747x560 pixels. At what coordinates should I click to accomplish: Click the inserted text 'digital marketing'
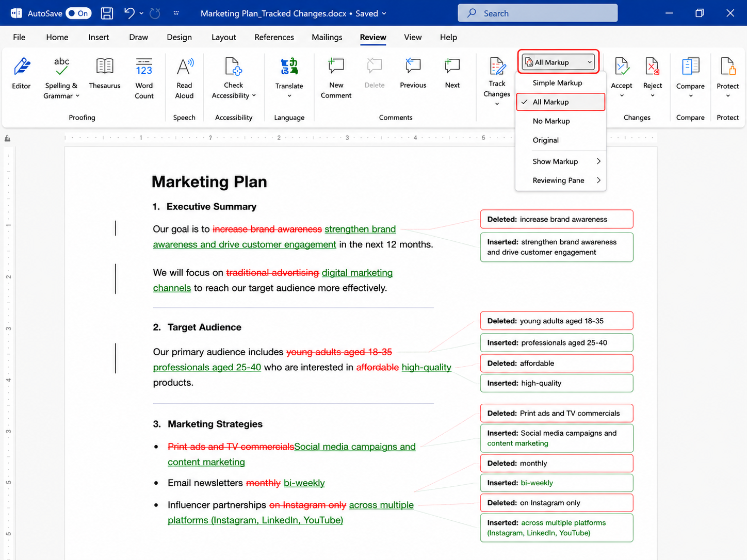pyautogui.click(x=357, y=273)
